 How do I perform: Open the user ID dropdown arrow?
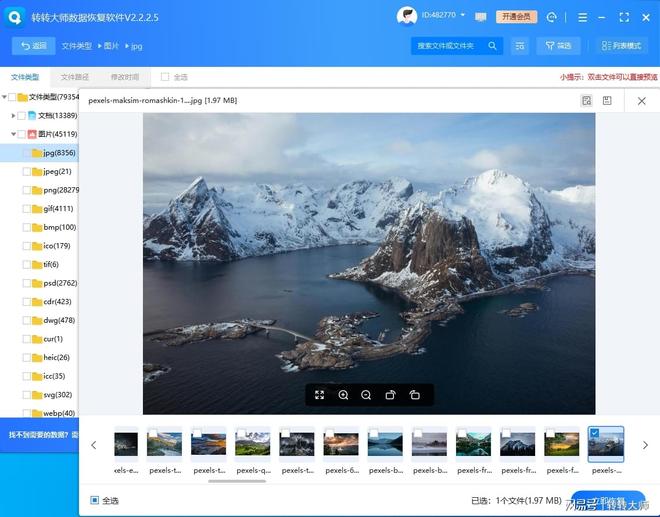click(x=463, y=15)
